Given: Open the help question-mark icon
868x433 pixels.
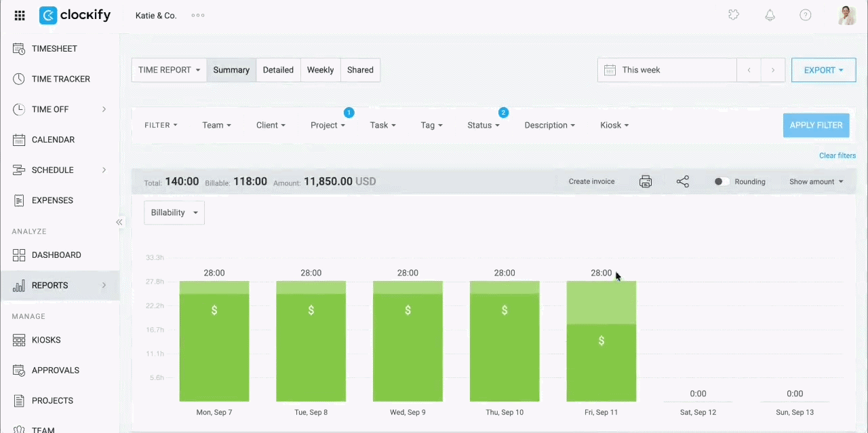Looking at the screenshot, I should point(806,15).
